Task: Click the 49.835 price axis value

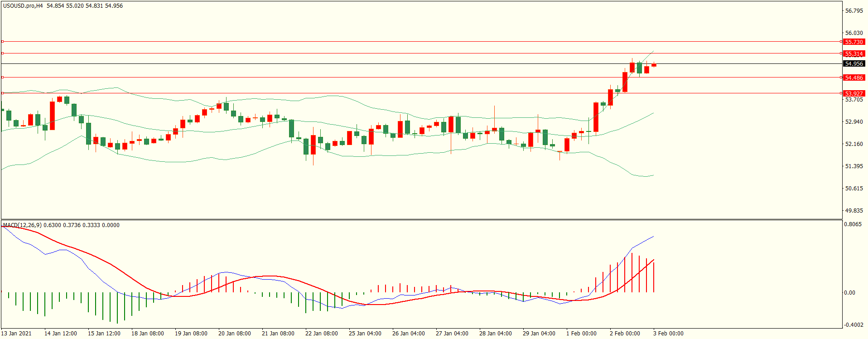Action: tap(854, 211)
